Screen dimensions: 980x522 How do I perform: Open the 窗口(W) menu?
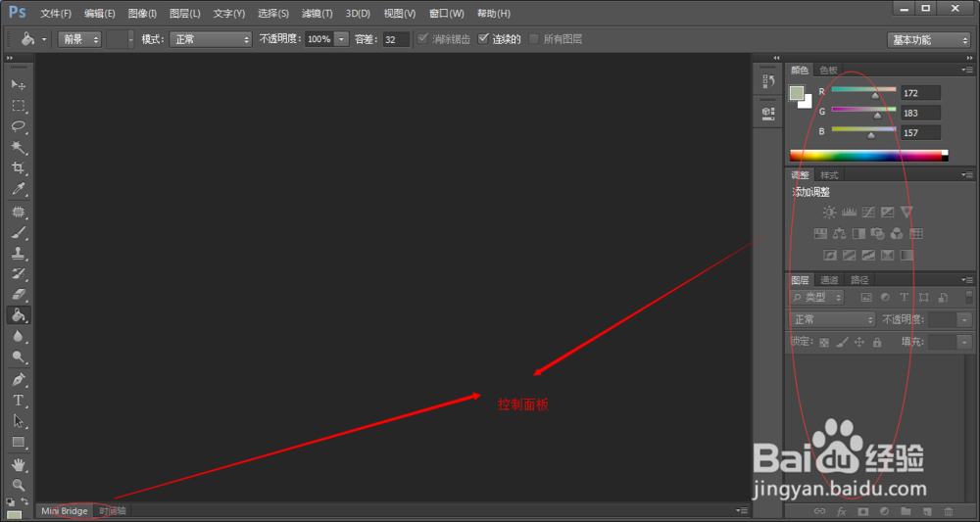coord(447,13)
